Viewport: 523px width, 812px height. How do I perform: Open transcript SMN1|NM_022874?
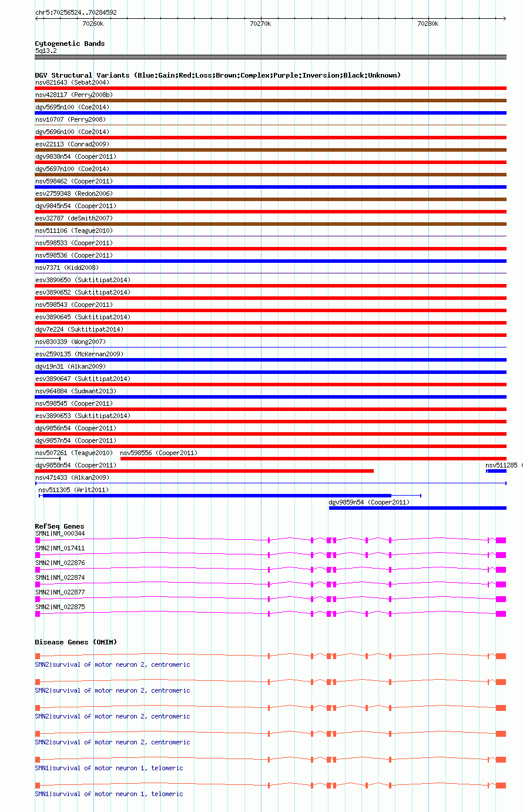click(x=60, y=577)
